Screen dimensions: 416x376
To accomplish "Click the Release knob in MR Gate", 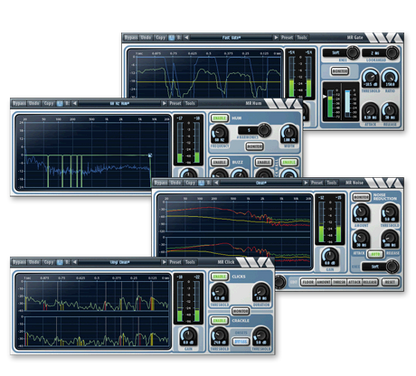I will tap(390, 111).
